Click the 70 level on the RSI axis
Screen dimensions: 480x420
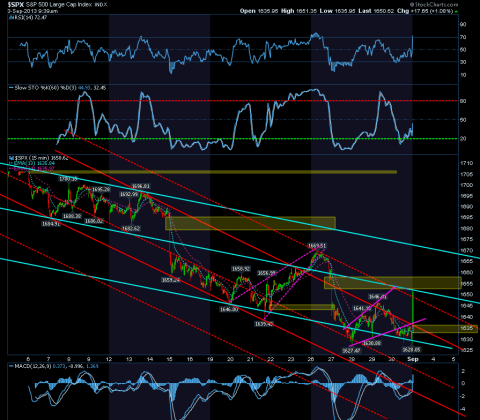tap(463, 37)
